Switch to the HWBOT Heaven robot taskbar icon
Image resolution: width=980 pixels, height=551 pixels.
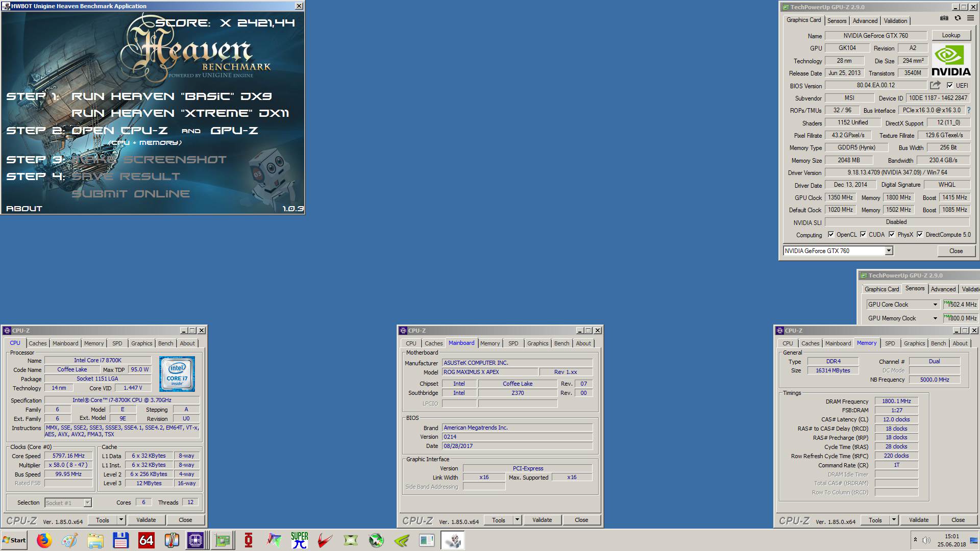(453, 540)
